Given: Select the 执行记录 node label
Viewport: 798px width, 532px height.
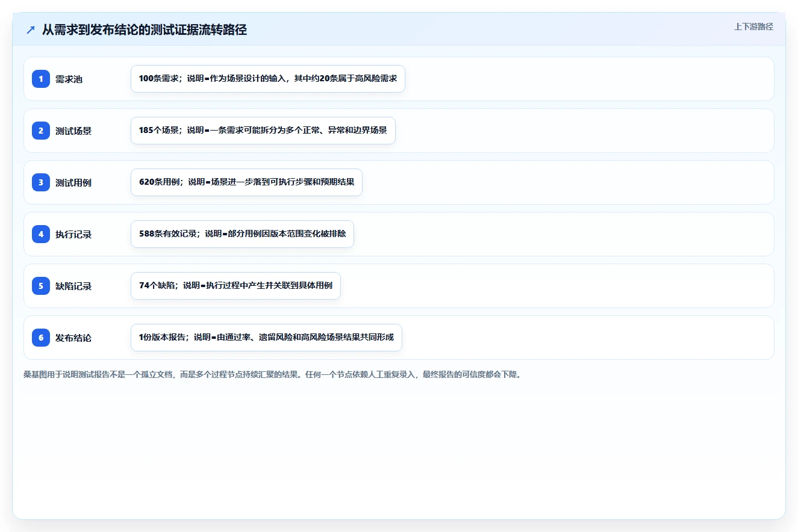Looking at the screenshot, I should [x=73, y=234].
